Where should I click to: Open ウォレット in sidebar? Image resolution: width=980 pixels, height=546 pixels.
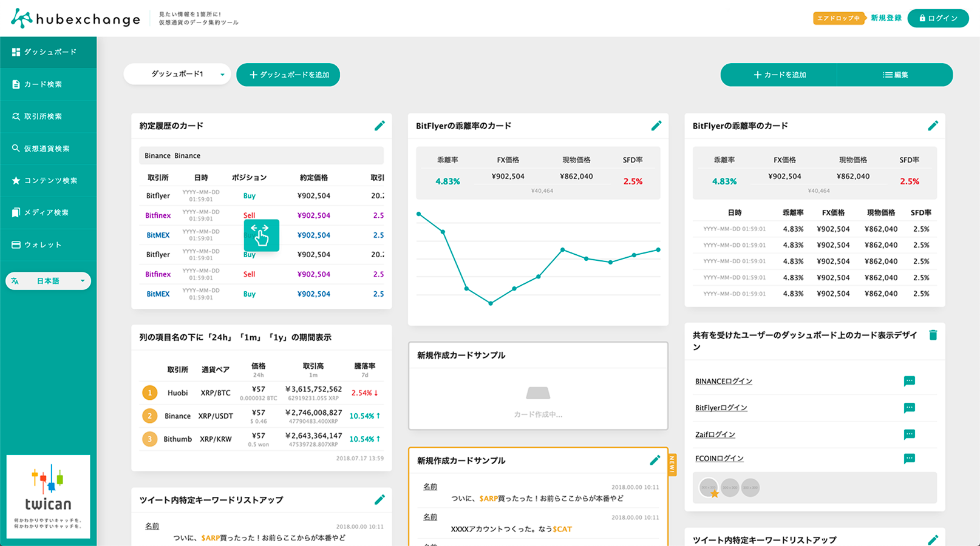point(48,245)
